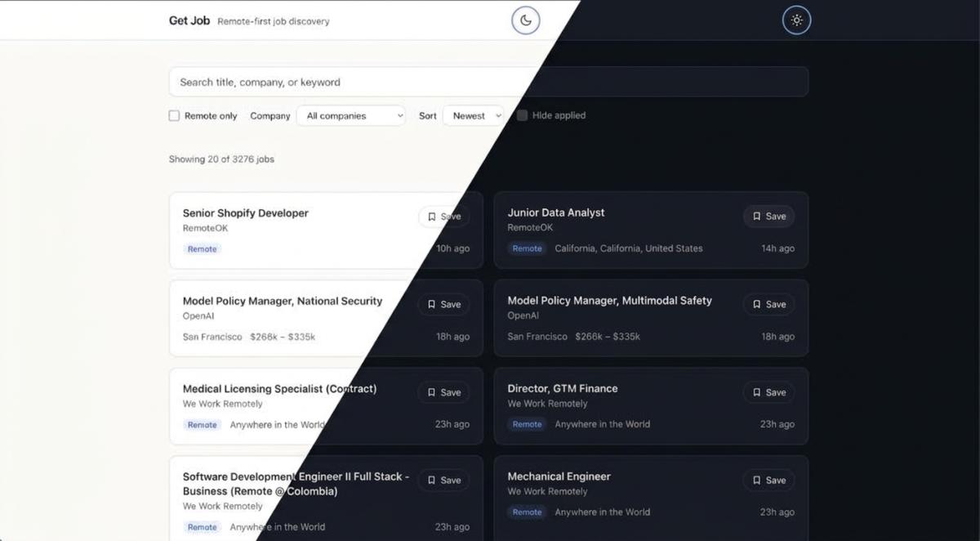
Task: Click the Remote badge on Mechanical Engineer card
Action: point(527,512)
